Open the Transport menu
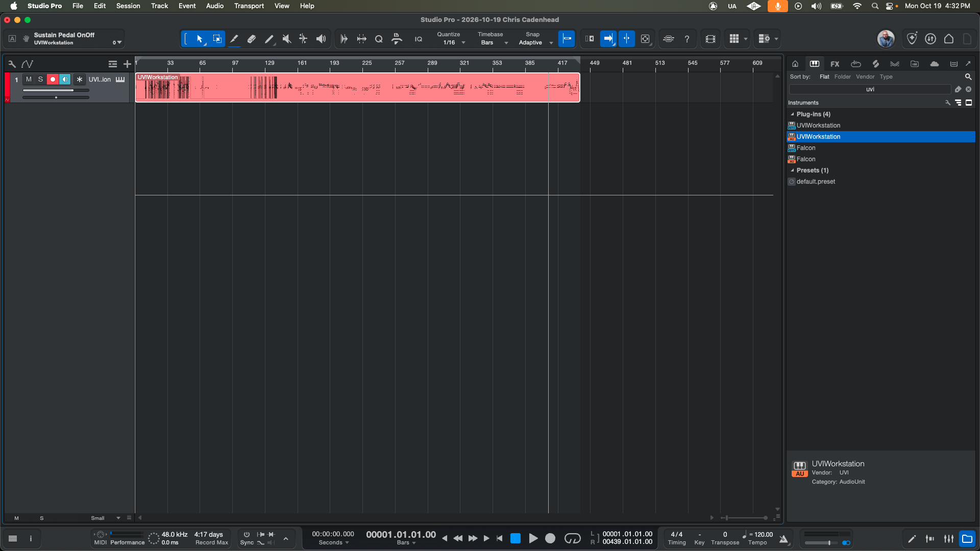Screen dimensions: 980x551 [249, 6]
